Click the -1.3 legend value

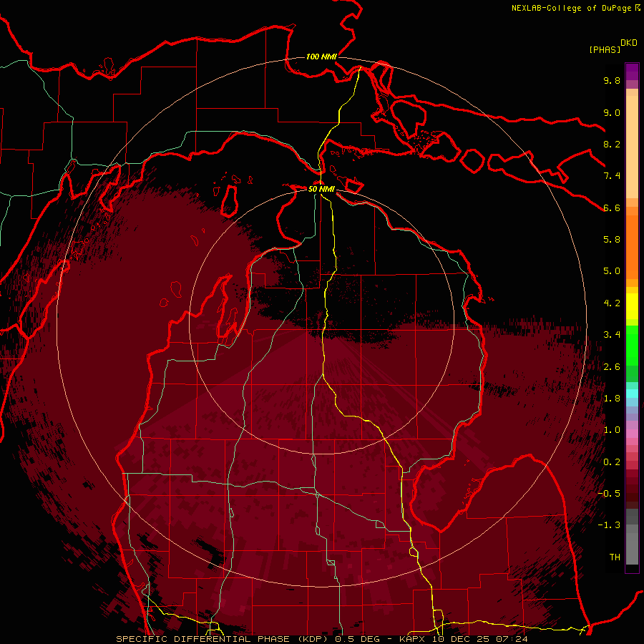point(609,525)
